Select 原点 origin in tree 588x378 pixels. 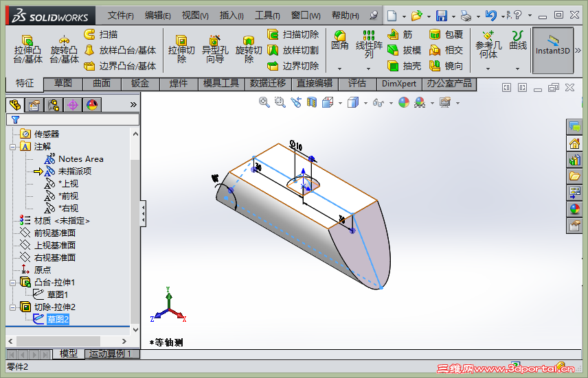[x=43, y=270]
